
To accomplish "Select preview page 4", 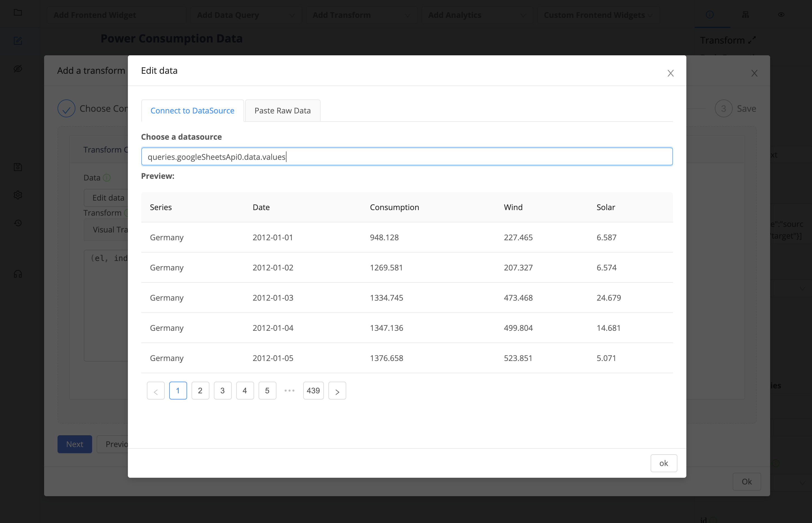I will 245,391.
